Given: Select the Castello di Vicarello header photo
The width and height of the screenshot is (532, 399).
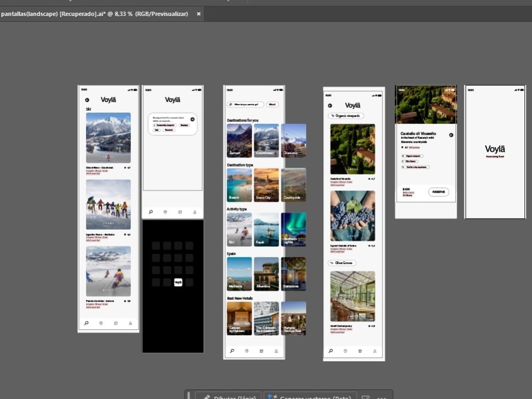Looking at the screenshot, I should (426, 104).
